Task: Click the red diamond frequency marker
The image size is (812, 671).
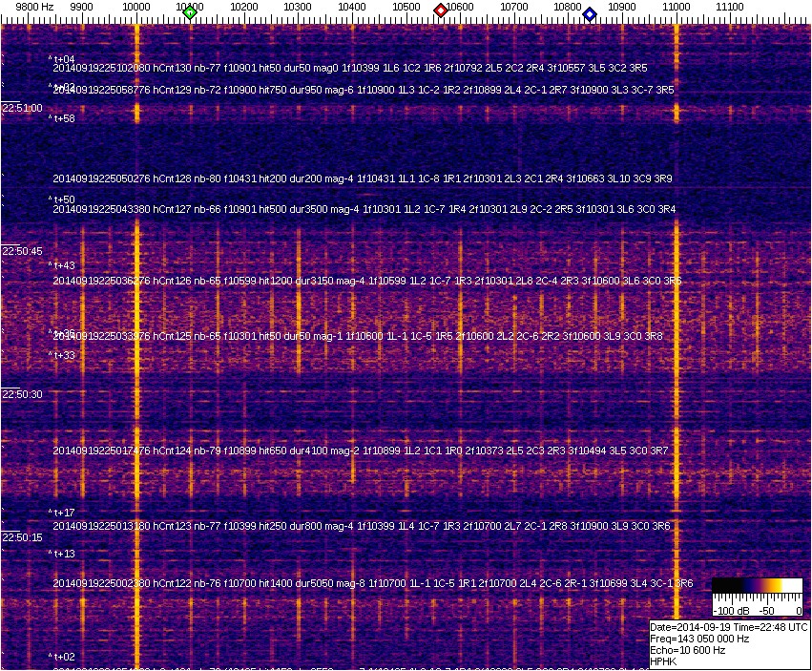Action: pyautogui.click(x=441, y=10)
